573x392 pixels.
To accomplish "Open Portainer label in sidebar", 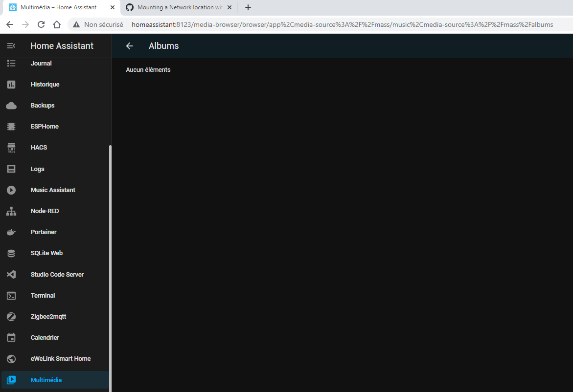I will click(44, 232).
